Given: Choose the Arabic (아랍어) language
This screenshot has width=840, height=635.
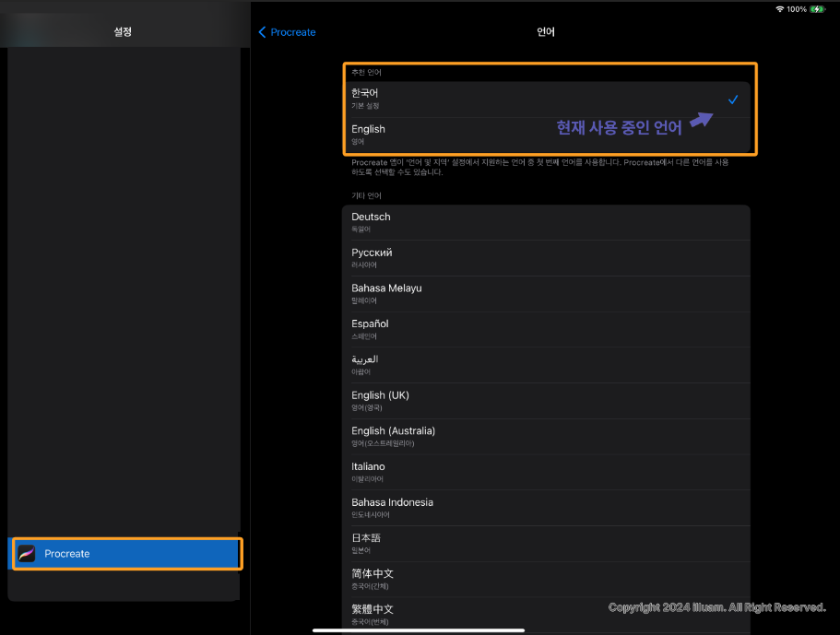Looking at the screenshot, I should coord(546,365).
